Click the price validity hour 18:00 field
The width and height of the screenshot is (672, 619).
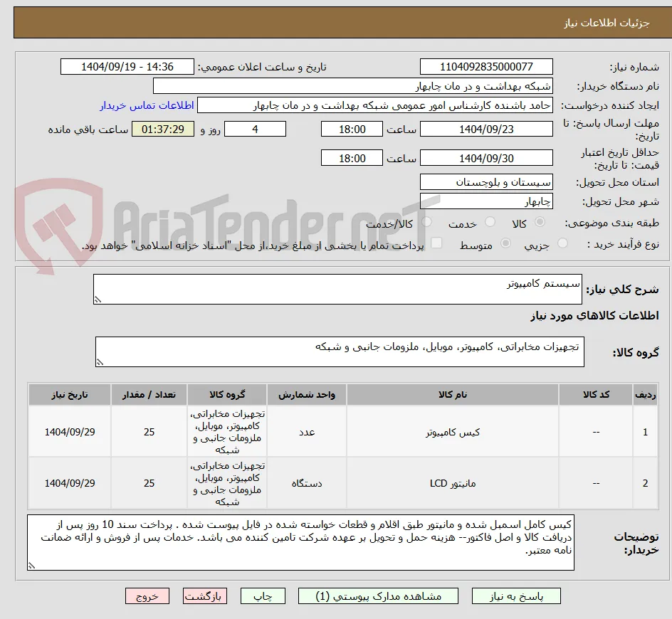(352, 158)
